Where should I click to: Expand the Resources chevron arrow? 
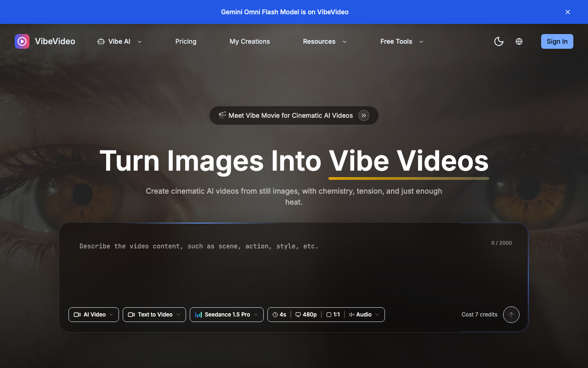tap(345, 41)
